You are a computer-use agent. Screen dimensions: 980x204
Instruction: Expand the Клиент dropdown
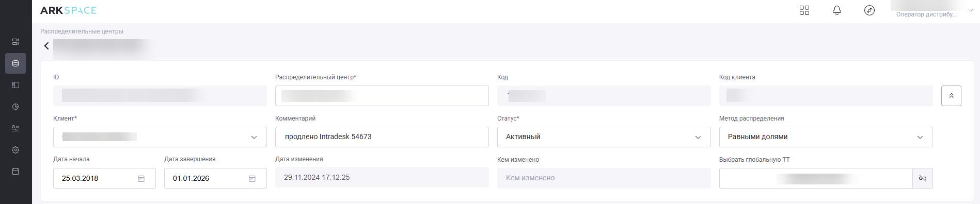(160, 137)
